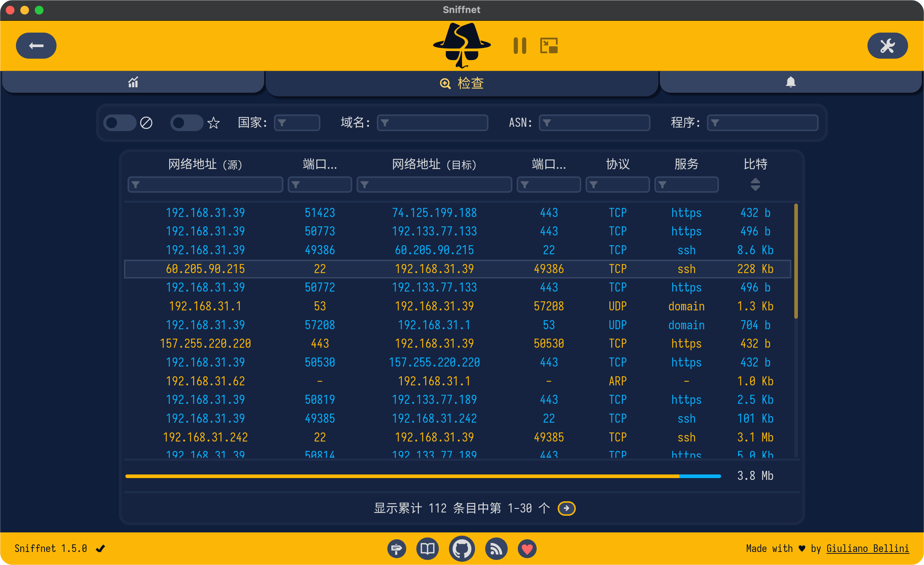924x565 pixels.
Task: Click the heart sponsor icon
Action: click(527, 549)
